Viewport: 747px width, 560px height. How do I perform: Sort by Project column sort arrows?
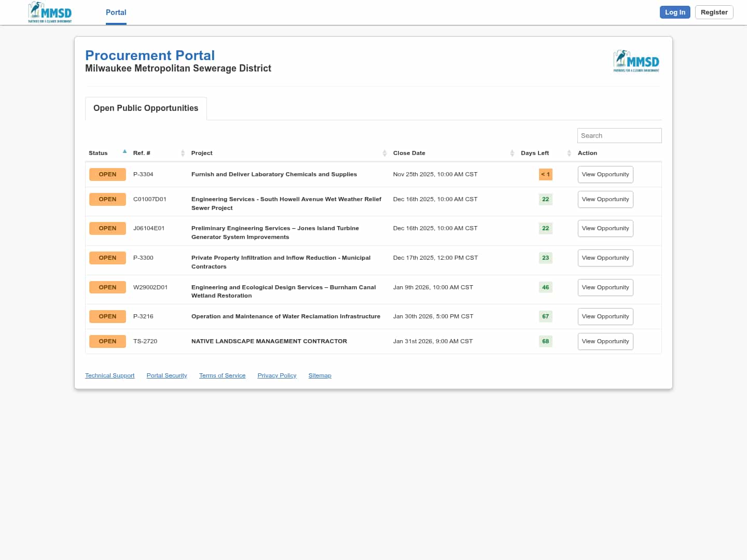384,153
